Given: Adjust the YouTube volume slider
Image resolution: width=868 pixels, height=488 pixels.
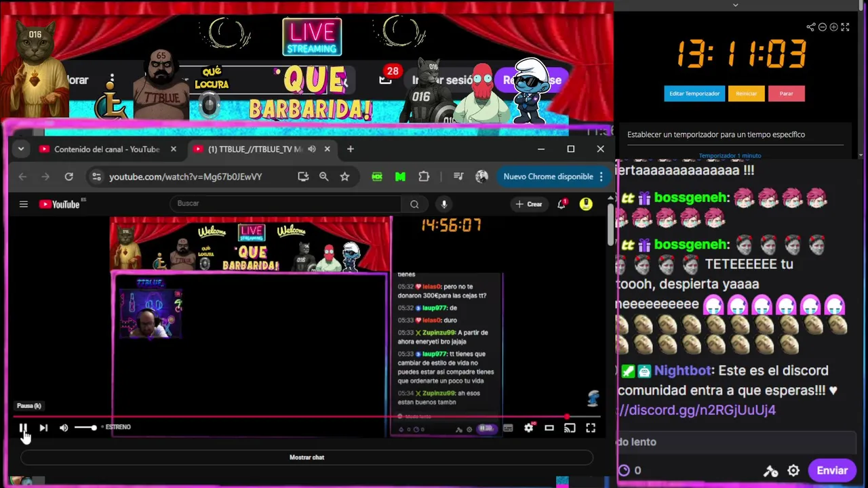Looking at the screenshot, I should 85,428.
